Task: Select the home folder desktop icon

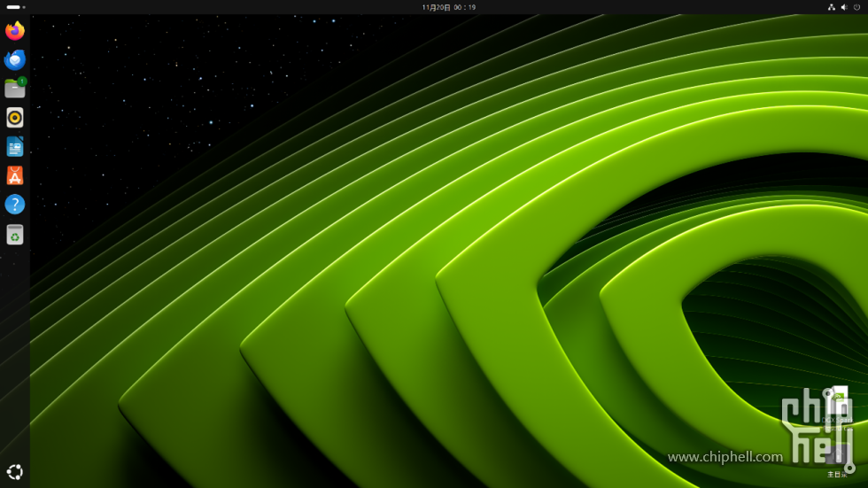Action: point(838,456)
